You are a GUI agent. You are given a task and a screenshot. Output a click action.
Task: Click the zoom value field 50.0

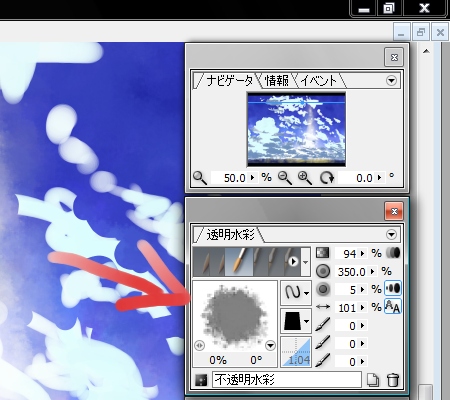pos(231,178)
